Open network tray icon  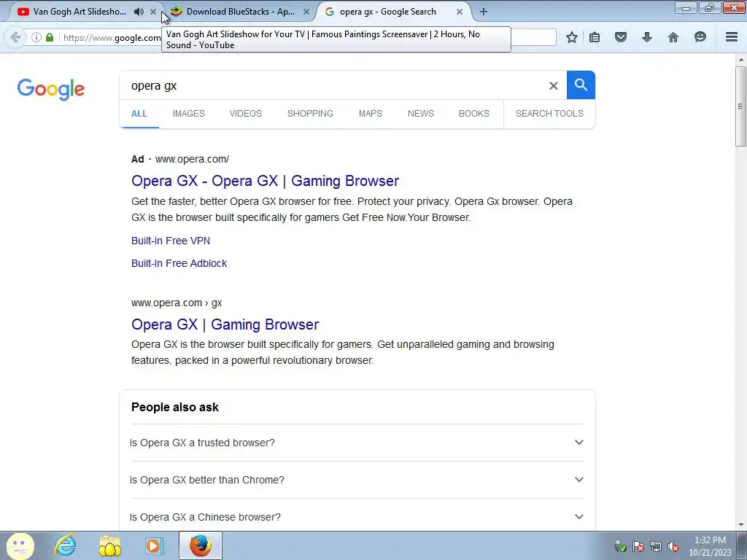(656, 546)
